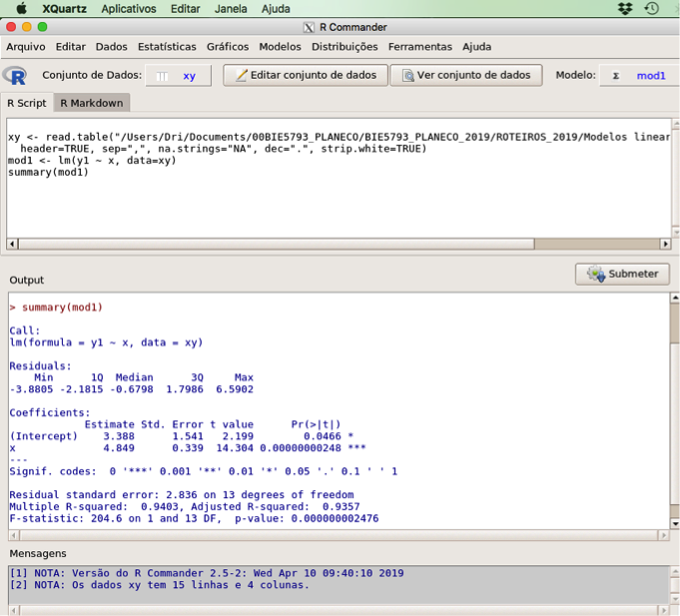Open the Gráficos menu

[228, 47]
